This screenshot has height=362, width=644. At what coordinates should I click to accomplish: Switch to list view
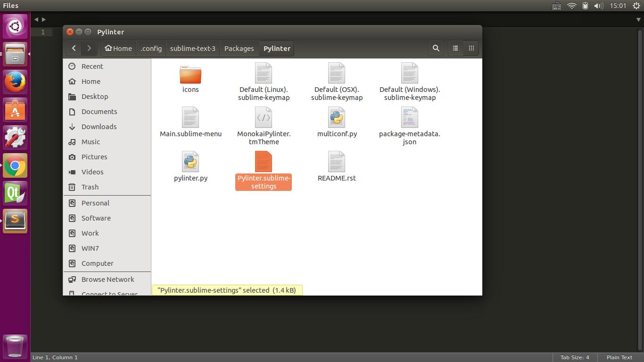pyautogui.click(x=455, y=48)
